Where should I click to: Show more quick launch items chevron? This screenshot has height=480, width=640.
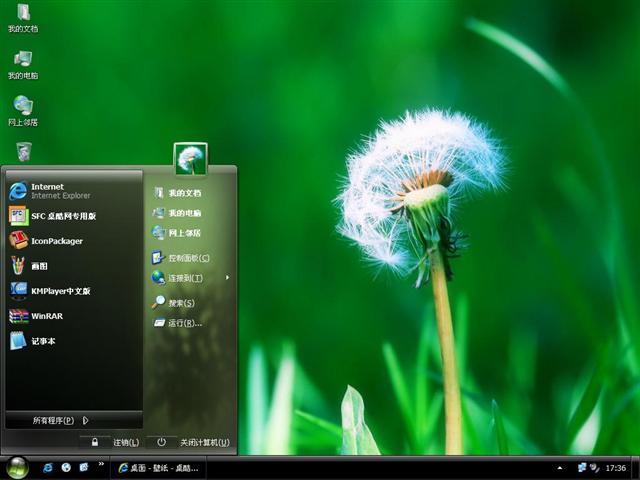click(x=101, y=464)
